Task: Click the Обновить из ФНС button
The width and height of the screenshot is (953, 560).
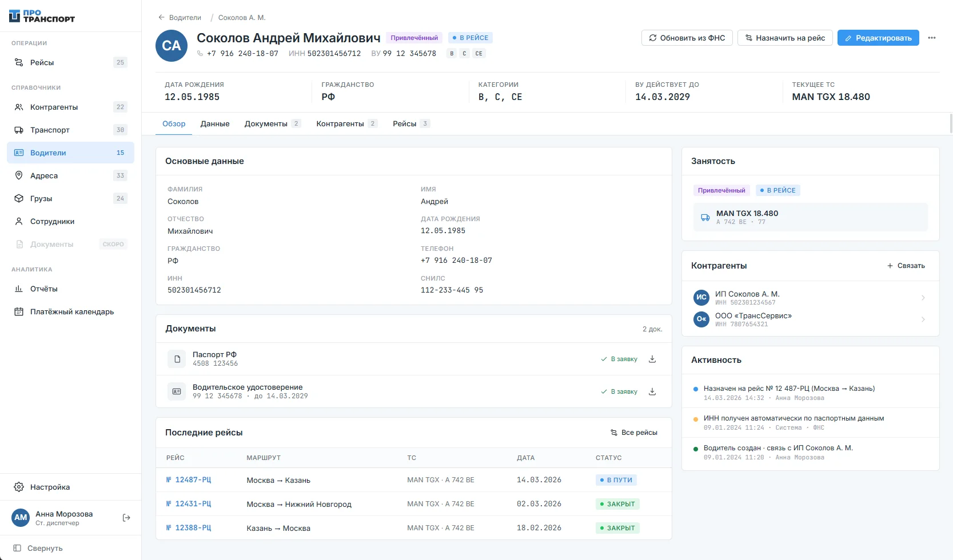Action: coord(687,38)
